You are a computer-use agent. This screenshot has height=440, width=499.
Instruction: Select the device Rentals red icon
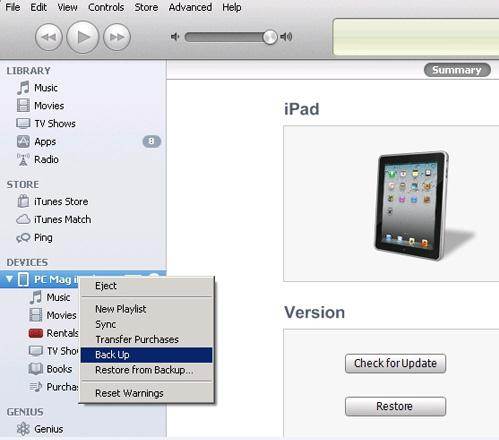coord(36,333)
